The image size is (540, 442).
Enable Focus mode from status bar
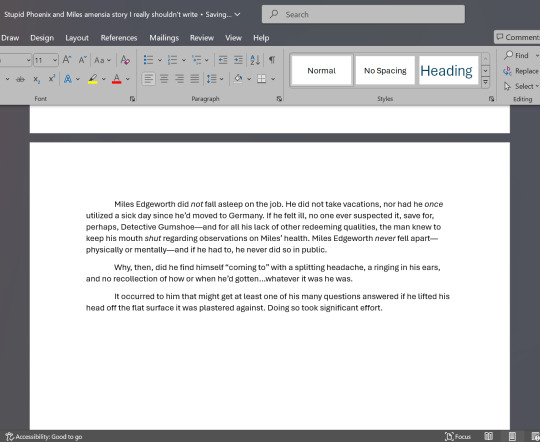pyautogui.click(x=458, y=437)
